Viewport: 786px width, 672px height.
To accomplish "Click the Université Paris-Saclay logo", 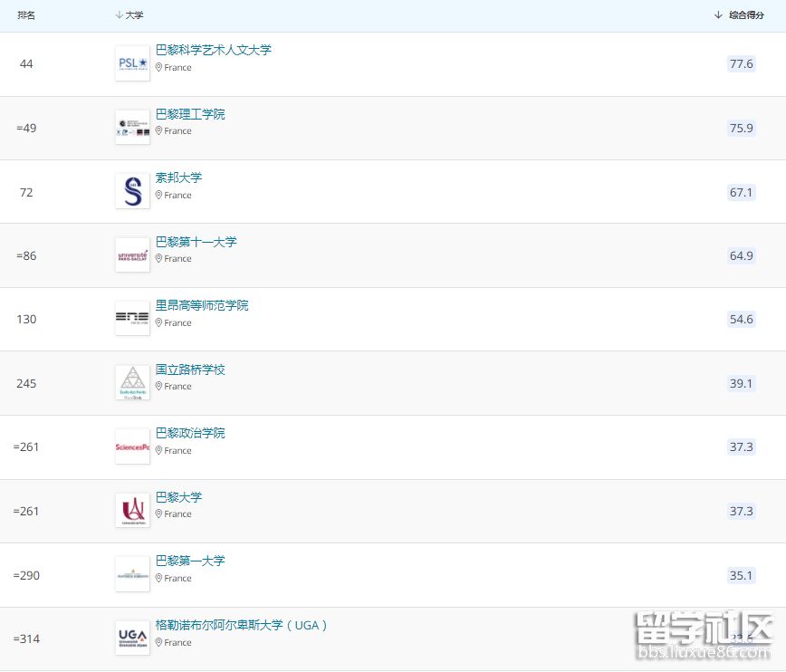I will (x=132, y=255).
